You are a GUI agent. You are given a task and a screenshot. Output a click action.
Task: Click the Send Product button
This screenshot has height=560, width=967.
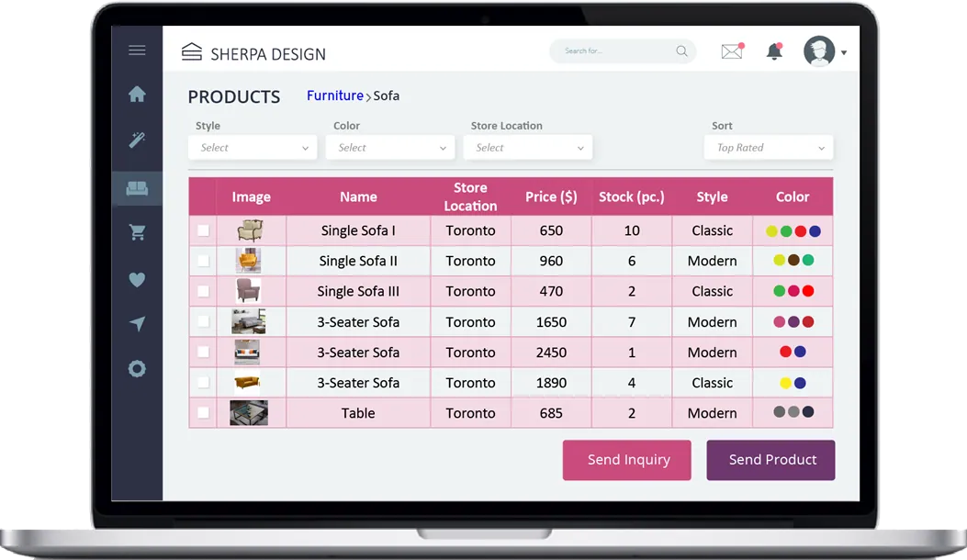pyautogui.click(x=770, y=459)
